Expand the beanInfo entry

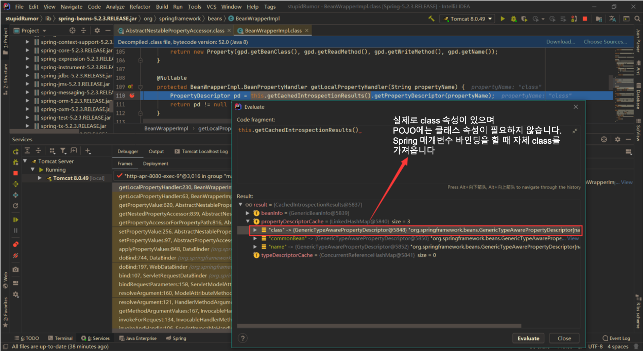[248, 213]
